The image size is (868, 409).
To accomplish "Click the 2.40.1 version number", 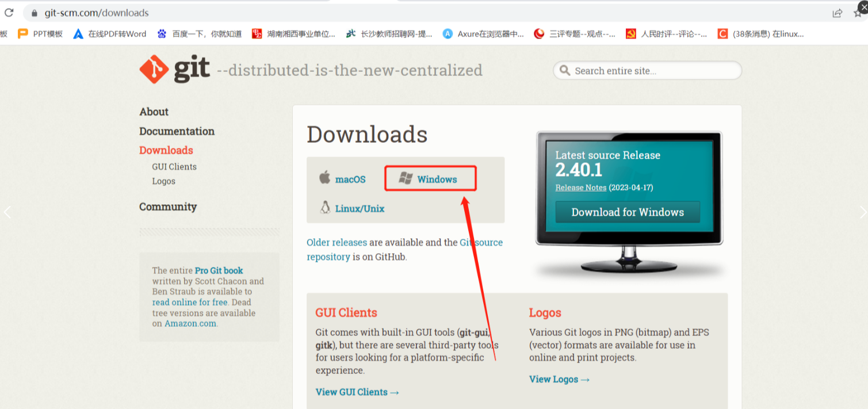I will click(x=579, y=170).
